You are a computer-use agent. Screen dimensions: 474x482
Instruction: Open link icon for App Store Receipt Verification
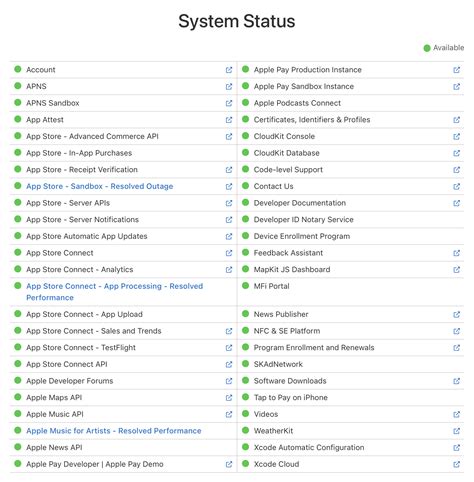[x=229, y=170]
